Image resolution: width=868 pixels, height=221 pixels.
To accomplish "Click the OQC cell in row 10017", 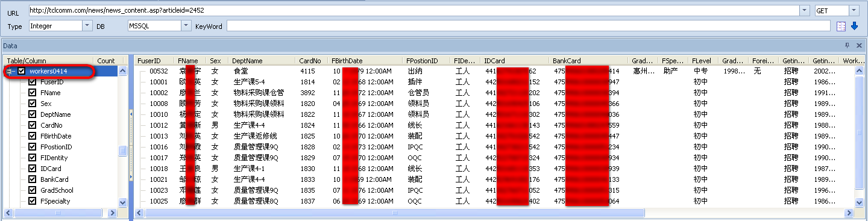I will 415,158.
